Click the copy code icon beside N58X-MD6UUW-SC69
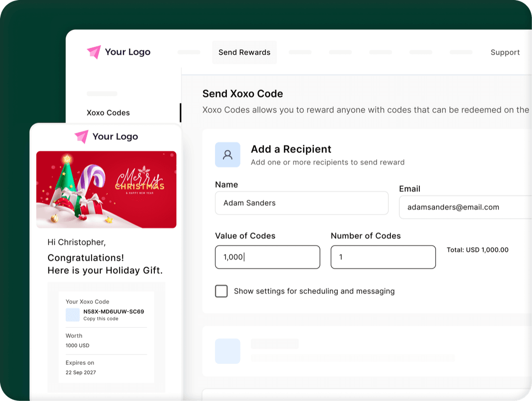 [73, 315]
